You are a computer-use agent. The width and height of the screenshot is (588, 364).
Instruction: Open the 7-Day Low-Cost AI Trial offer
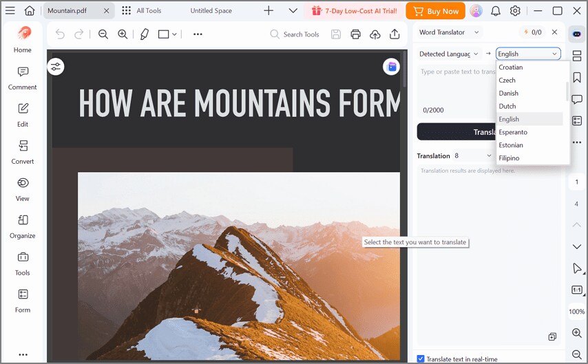click(x=354, y=11)
